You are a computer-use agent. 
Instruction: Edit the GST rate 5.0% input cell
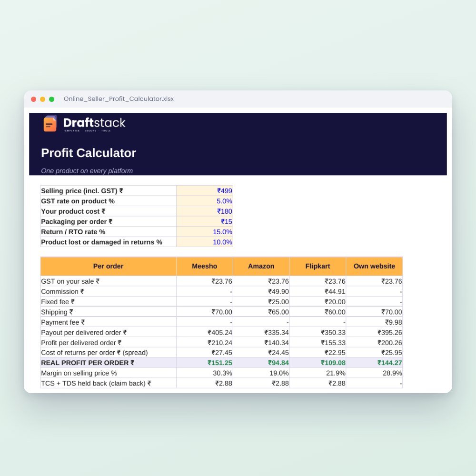tap(205, 201)
